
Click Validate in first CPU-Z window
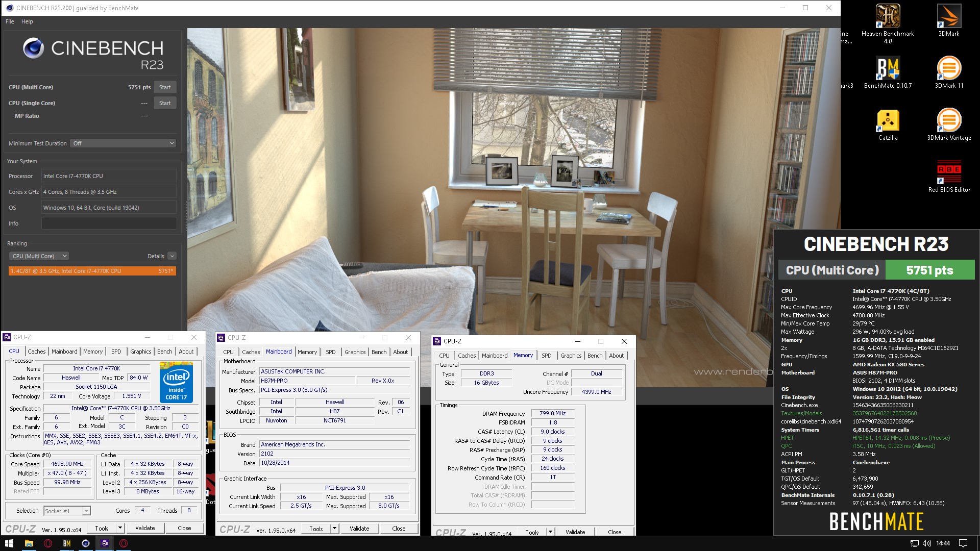click(145, 528)
